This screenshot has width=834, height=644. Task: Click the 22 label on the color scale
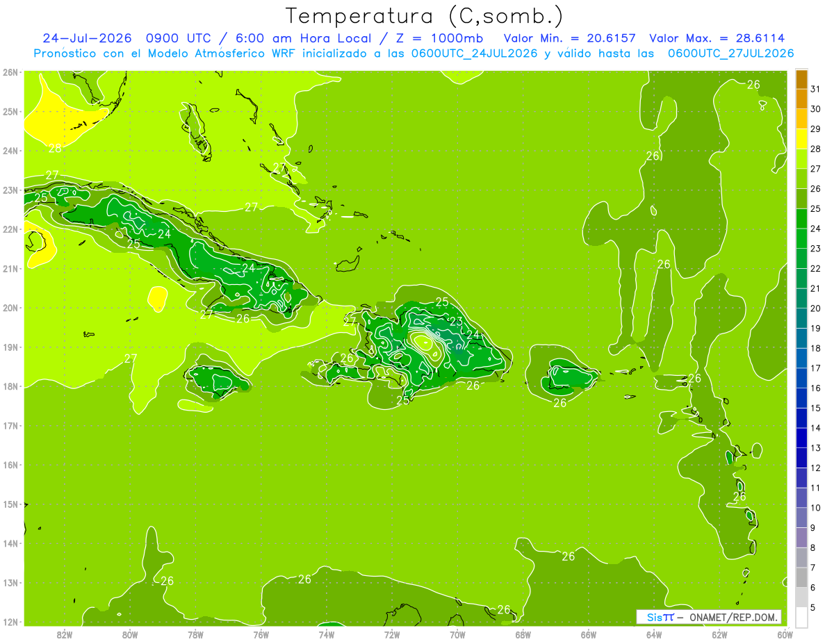point(816,269)
